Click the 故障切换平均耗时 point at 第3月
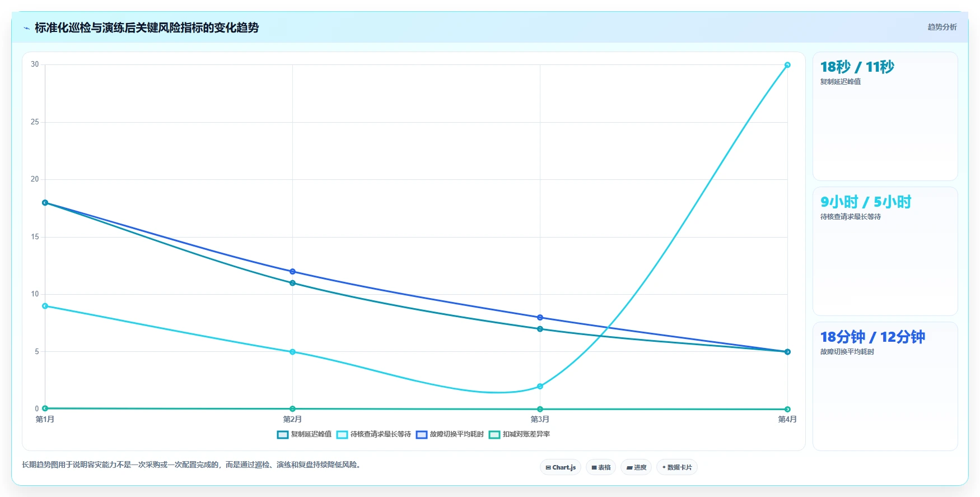 tap(540, 318)
